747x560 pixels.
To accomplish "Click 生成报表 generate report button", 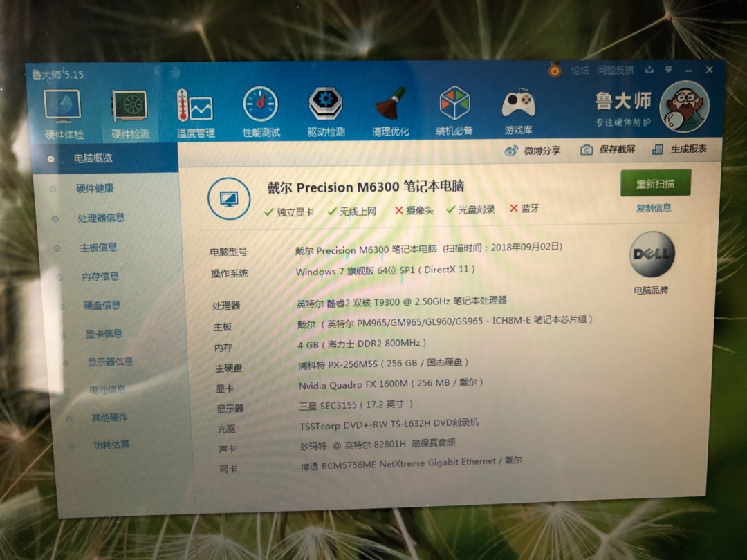I will pyautogui.click(x=679, y=149).
